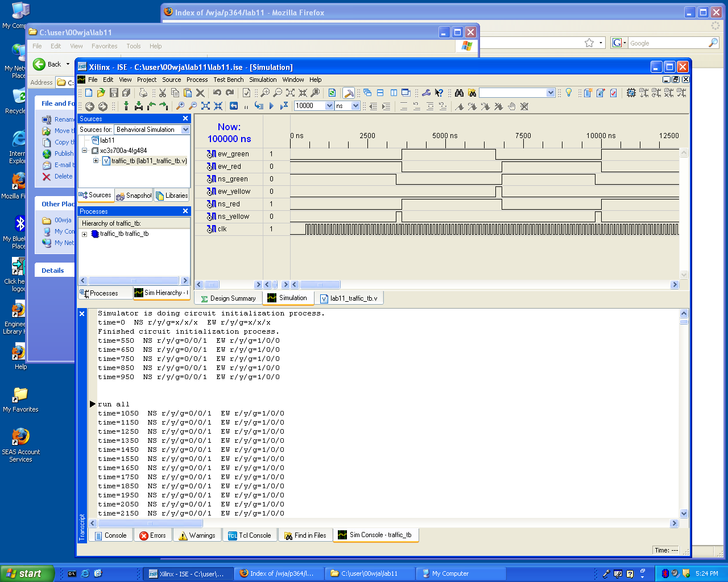The image size is (728, 582).
Task: Switch to the Design Summary tab
Action: pyautogui.click(x=227, y=298)
